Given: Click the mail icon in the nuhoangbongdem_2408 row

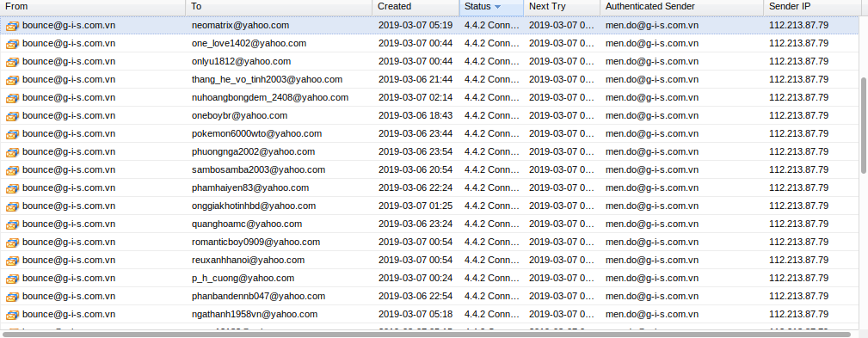Looking at the screenshot, I should 12,98.
